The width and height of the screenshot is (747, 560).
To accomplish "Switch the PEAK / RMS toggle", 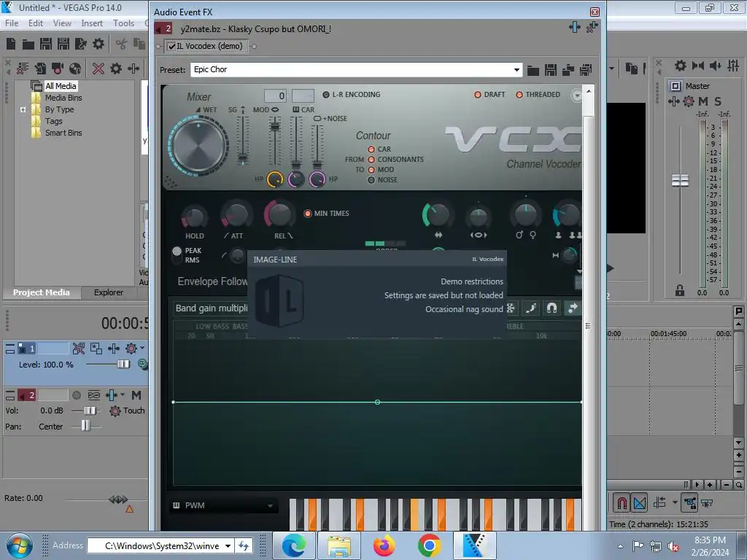I will click(177, 254).
